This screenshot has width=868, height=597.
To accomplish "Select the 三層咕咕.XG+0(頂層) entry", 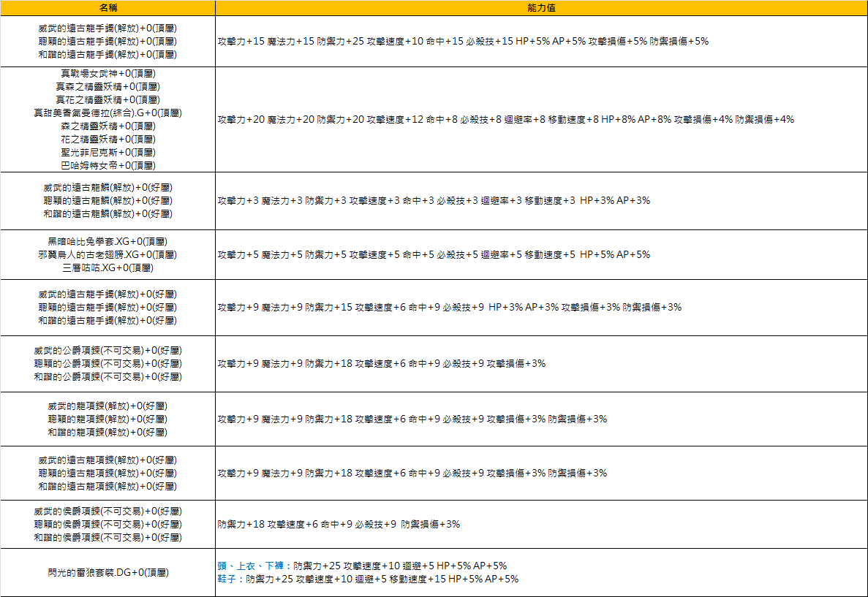I will 108,268.
